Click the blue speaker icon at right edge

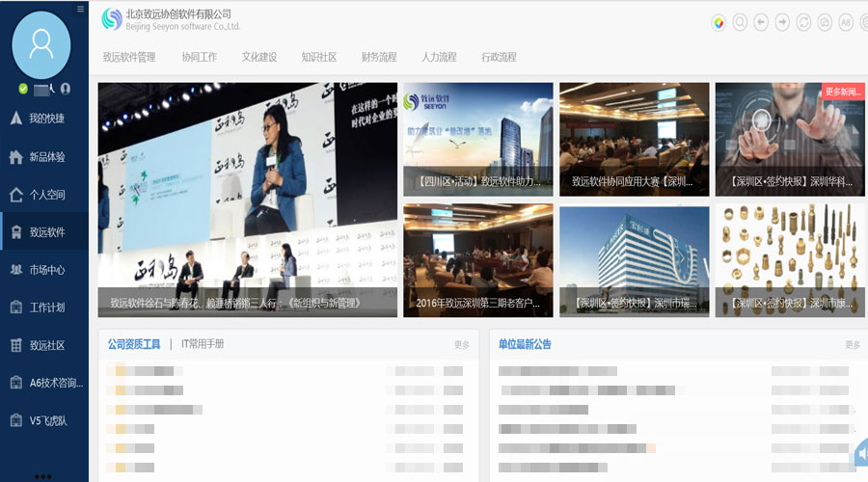tap(861, 455)
